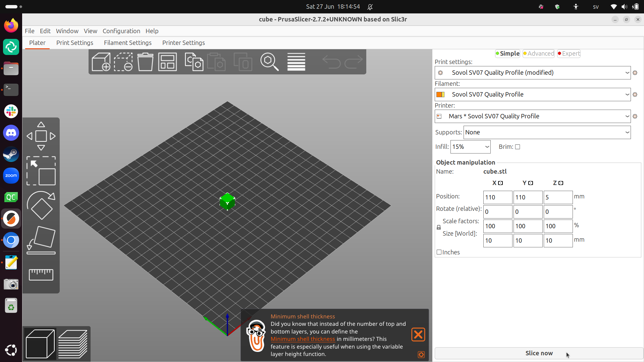This screenshot has width=644, height=362.
Task: Click the filament color swatch
Action: pyautogui.click(x=440, y=95)
